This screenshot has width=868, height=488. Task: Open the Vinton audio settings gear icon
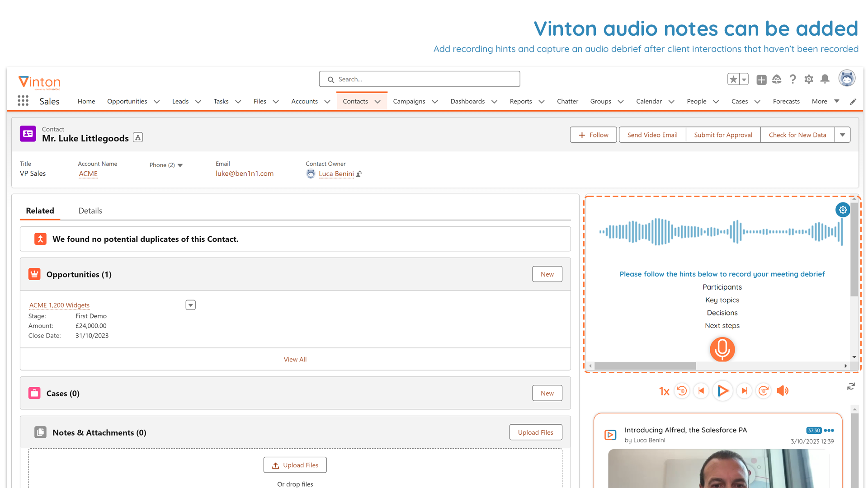[x=842, y=209]
